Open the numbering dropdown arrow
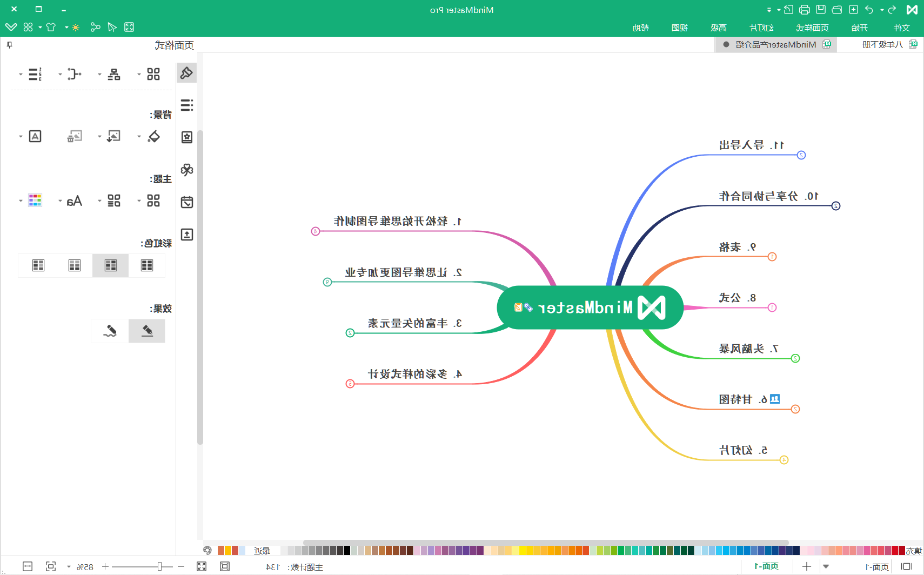This screenshot has width=924, height=575. tap(21, 74)
